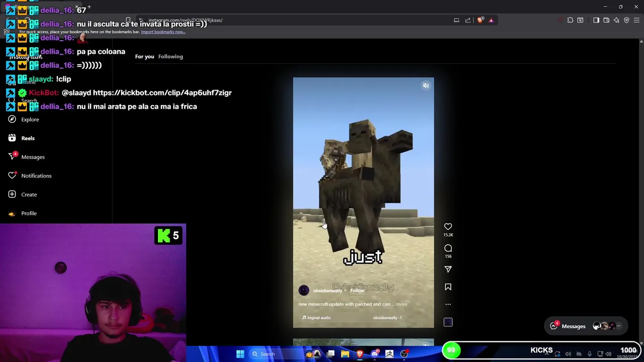Open the tab search icon in toolbar
Screen dimensions: 644x362
(x=580, y=20)
